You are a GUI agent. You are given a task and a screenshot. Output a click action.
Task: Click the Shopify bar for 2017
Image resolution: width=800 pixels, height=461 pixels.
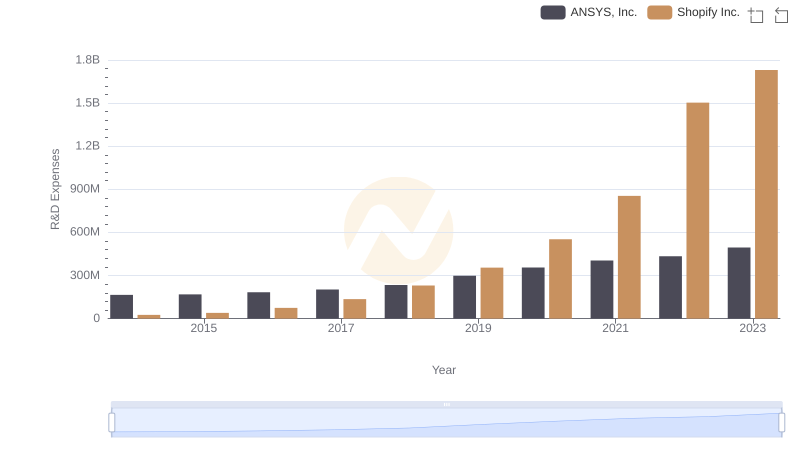pyautogui.click(x=355, y=309)
